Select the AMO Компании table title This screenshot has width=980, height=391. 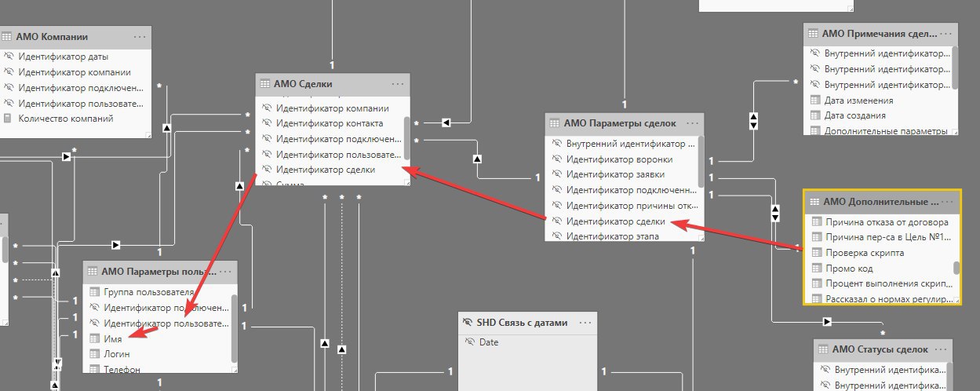52,37
